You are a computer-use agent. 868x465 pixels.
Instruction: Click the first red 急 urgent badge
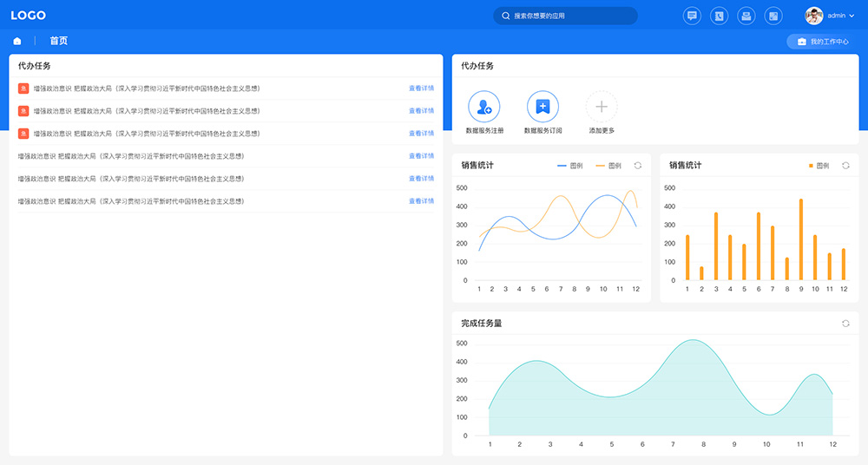23,88
